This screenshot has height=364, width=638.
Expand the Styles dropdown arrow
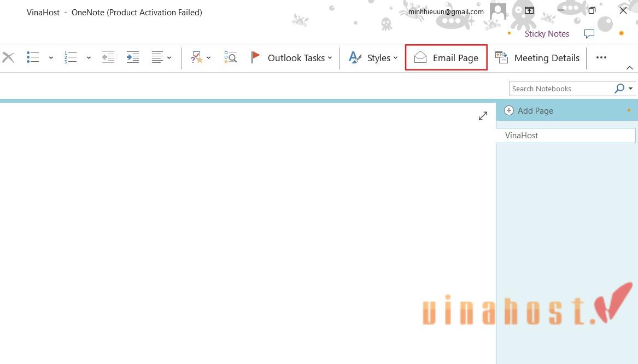395,58
